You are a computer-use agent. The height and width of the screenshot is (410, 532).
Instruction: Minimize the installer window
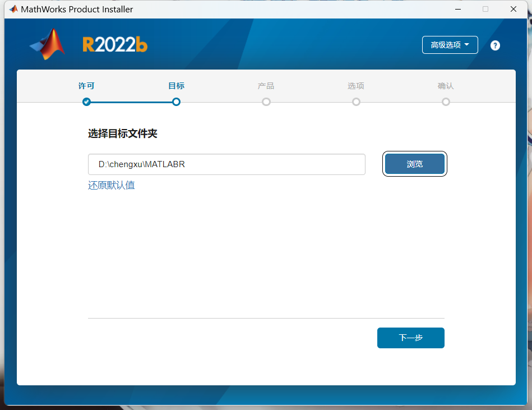[458, 9]
